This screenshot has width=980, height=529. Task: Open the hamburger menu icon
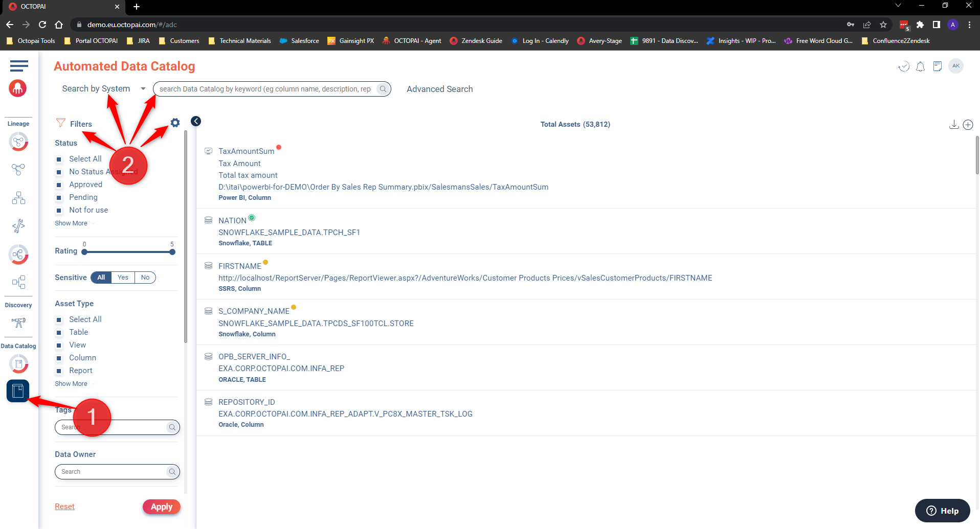[19, 65]
